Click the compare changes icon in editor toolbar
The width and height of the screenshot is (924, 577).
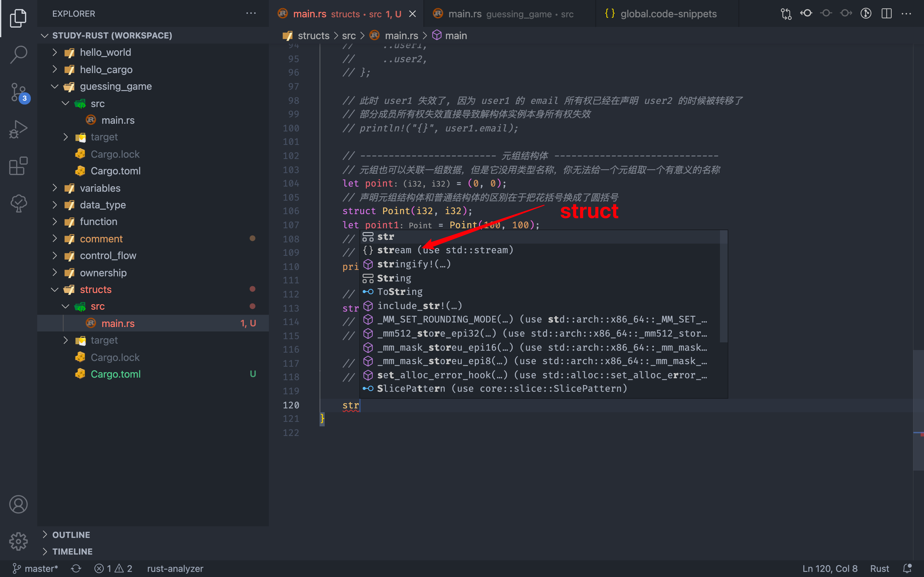point(786,14)
